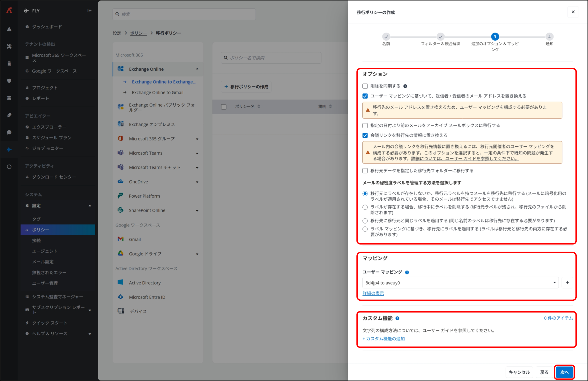Open the ユーザー マッピング dropdown list

460,283
